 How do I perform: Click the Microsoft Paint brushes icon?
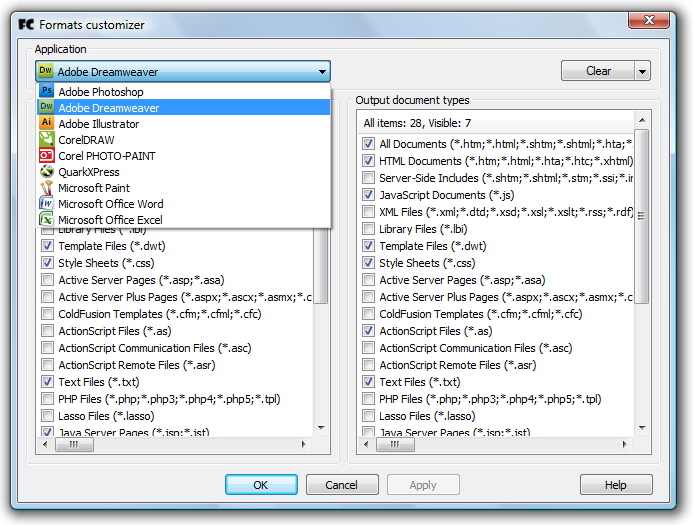46,187
